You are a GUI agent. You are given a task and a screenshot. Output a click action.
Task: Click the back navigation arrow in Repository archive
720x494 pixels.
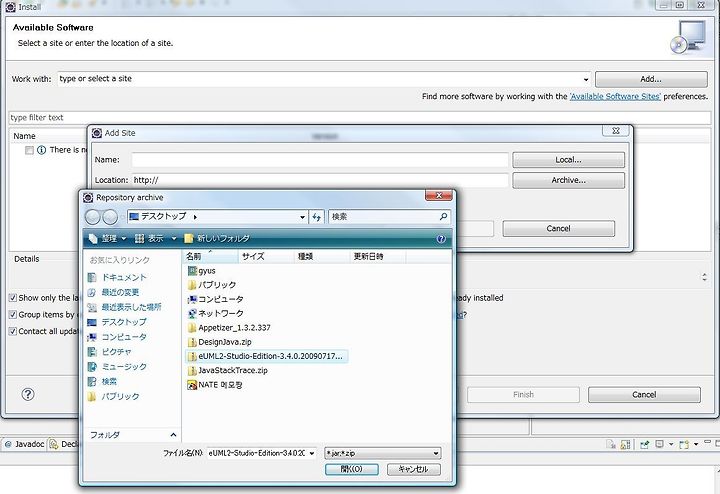tap(93, 217)
